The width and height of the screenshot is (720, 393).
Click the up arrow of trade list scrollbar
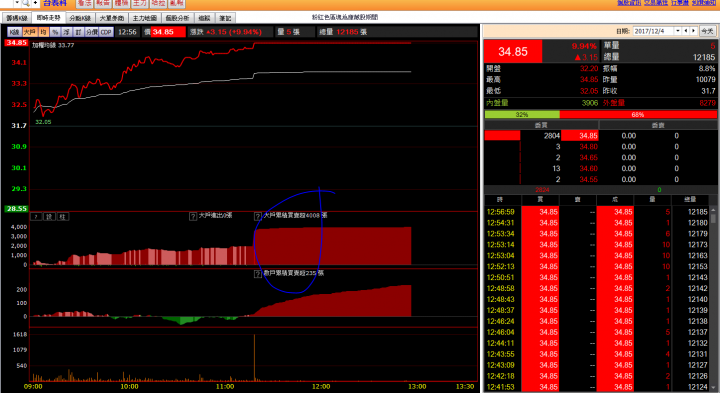[x=713, y=210]
